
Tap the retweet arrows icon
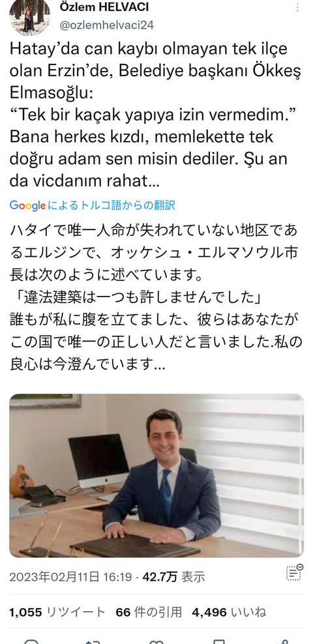click(x=94, y=641)
